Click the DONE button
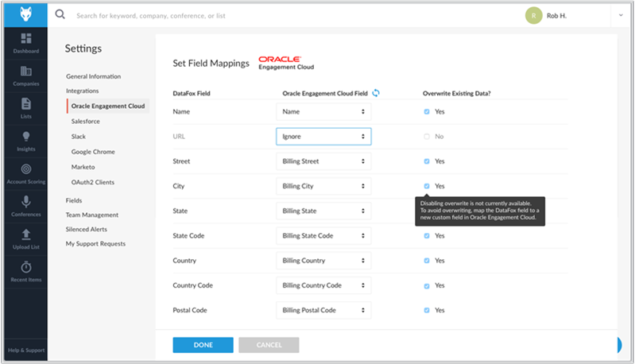Screen dimensions: 635x364 coord(203,345)
